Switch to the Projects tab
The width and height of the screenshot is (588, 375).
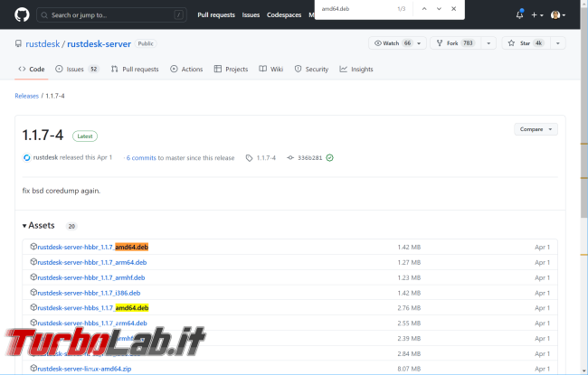point(231,69)
